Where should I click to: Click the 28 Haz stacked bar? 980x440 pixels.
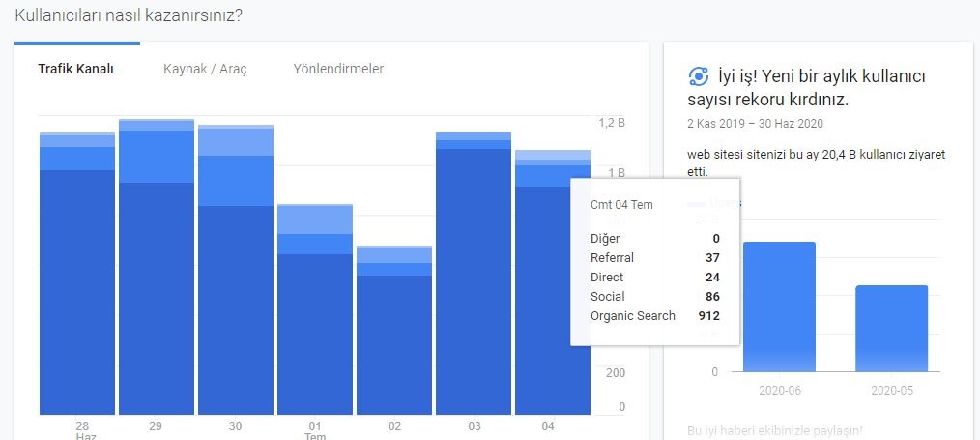(x=77, y=274)
